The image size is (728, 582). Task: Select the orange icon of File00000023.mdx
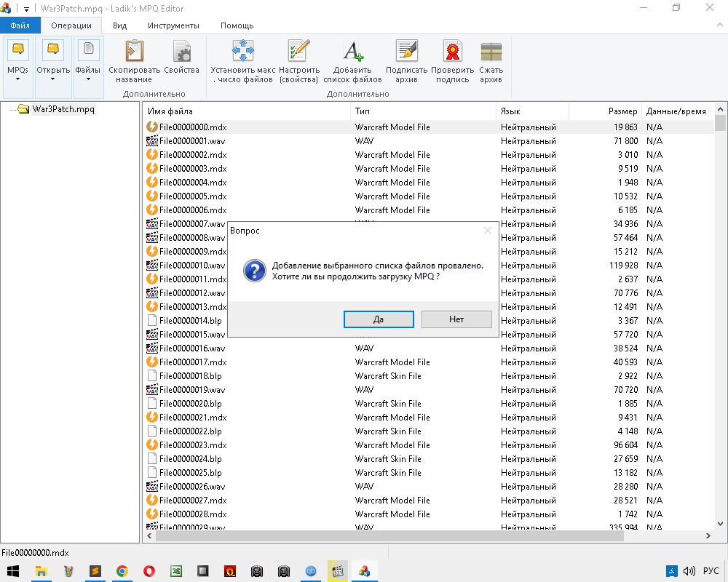pos(152,445)
